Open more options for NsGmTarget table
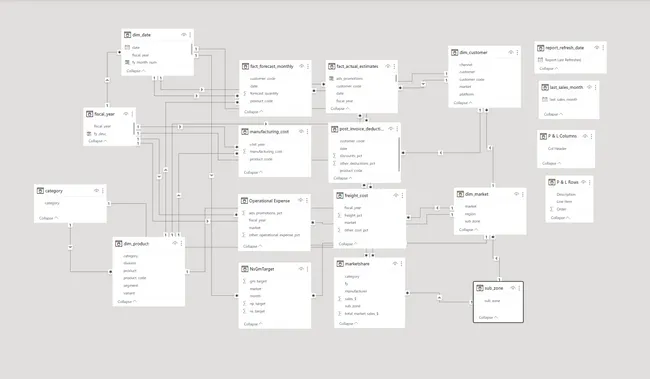This screenshot has height=379, width=650. click(308, 269)
